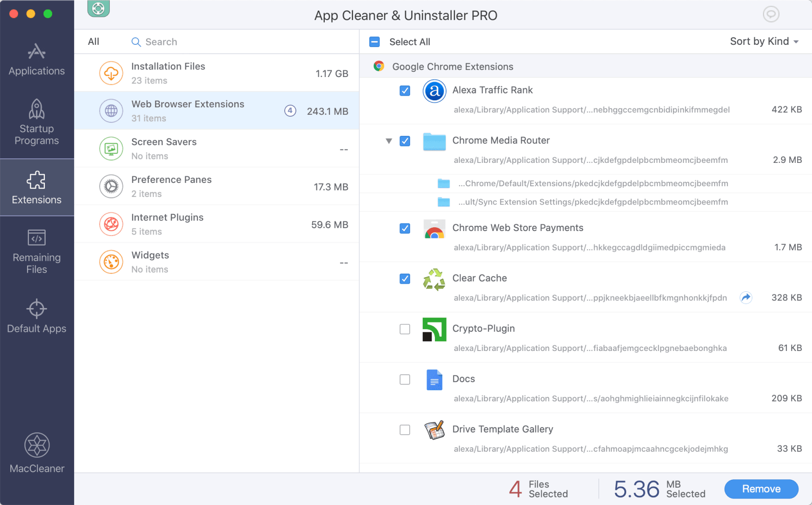
Task: Uncheck Chrome Web Store Payments
Action: [405, 228]
